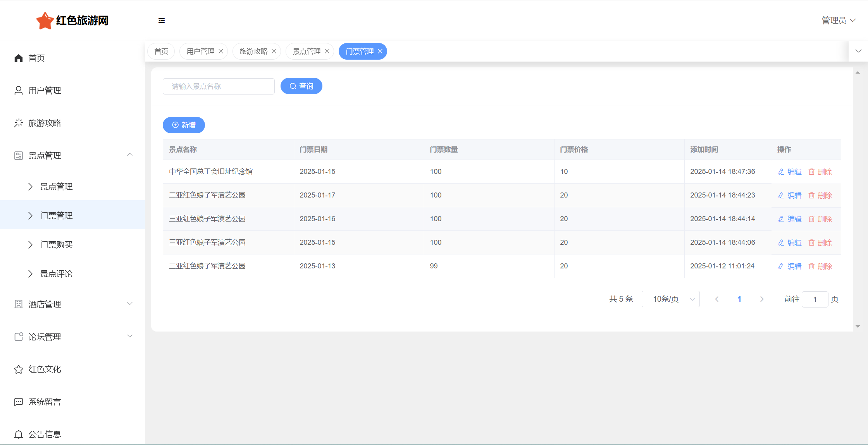This screenshot has width=868, height=445.
Task: Close the 门票管理 tab
Action: pyautogui.click(x=380, y=52)
